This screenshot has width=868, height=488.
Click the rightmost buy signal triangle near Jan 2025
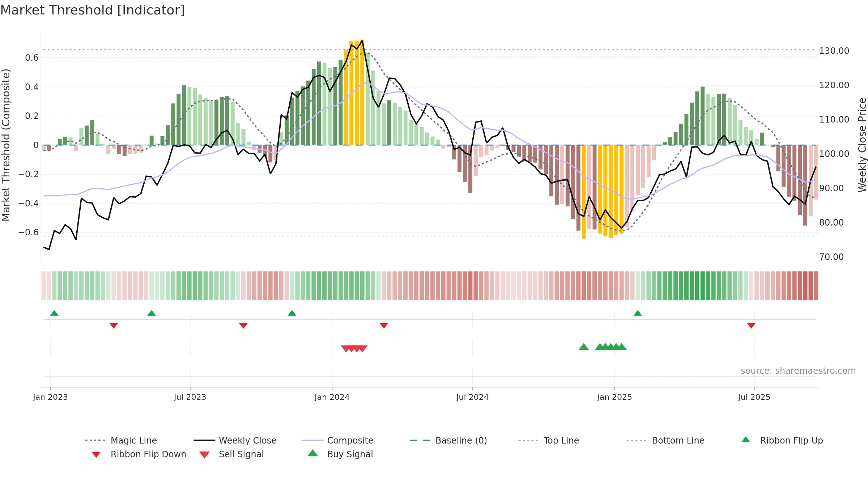[622, 347]
